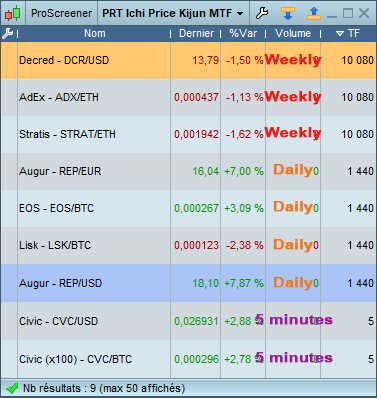Click the candlestick chart icon
The width and height of the screenshot is (377, 398).
[13, 13]
